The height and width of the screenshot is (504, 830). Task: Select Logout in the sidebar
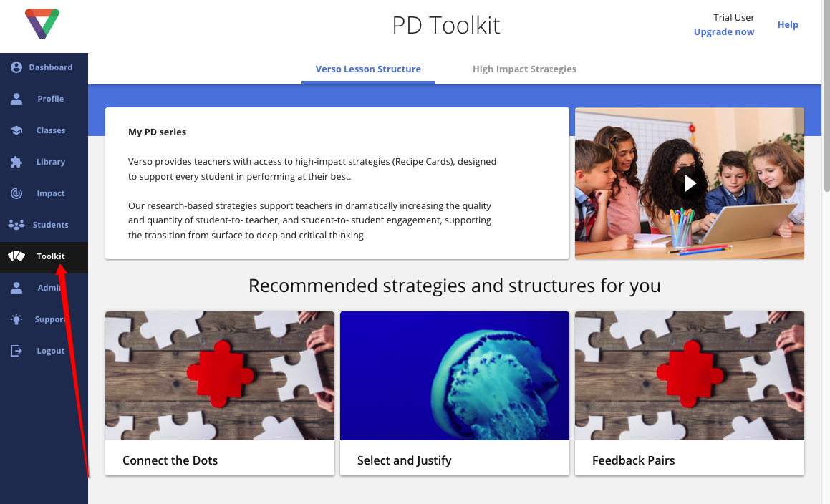click(x=44, y=351)
